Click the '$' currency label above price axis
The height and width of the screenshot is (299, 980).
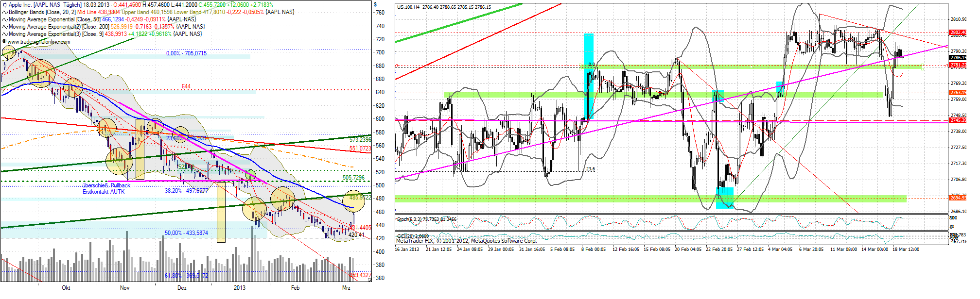click(375, 4)
